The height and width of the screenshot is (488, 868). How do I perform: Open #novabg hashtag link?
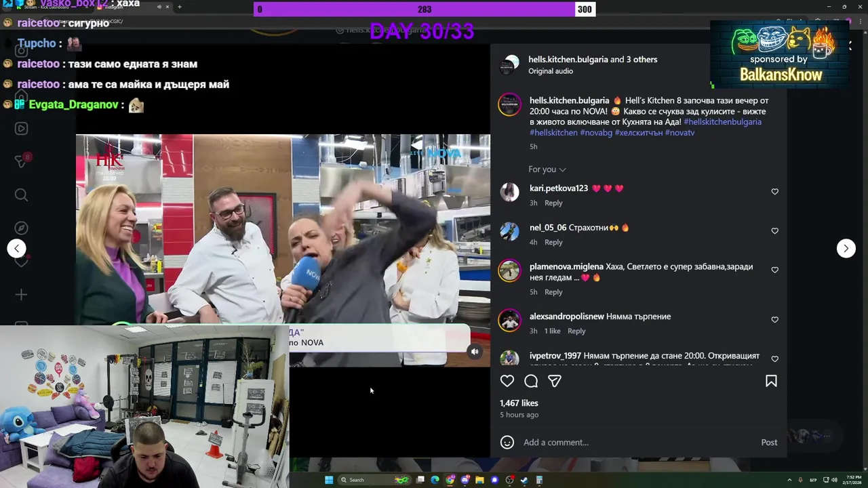point(595,133)
